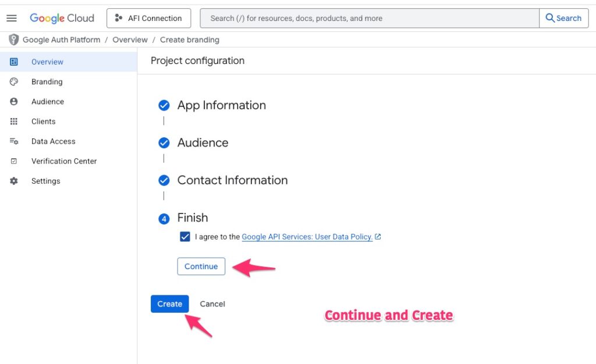Viewport: 596px width, 364px height.
Task: Click the Audience person icon
Action: [14, 102]
